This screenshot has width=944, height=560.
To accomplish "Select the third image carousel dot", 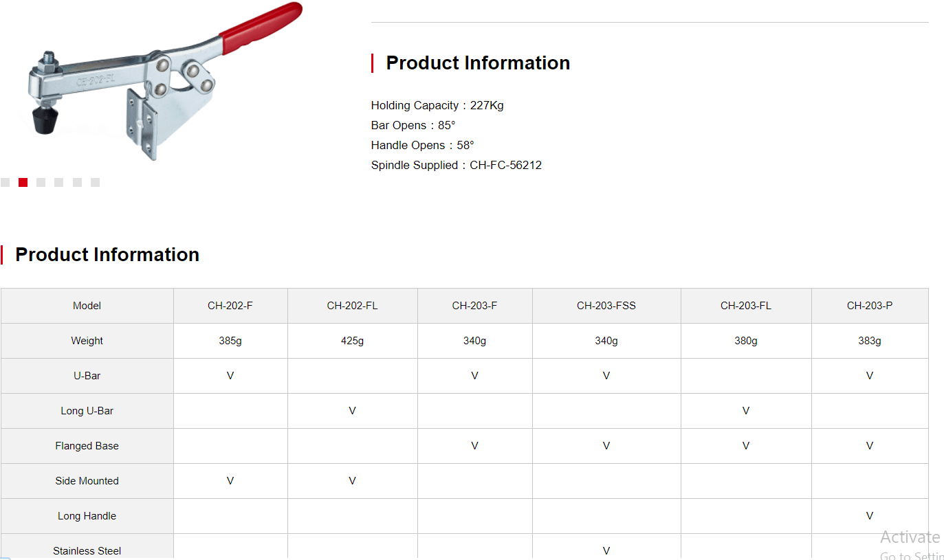I will click(x=41, y=182).
